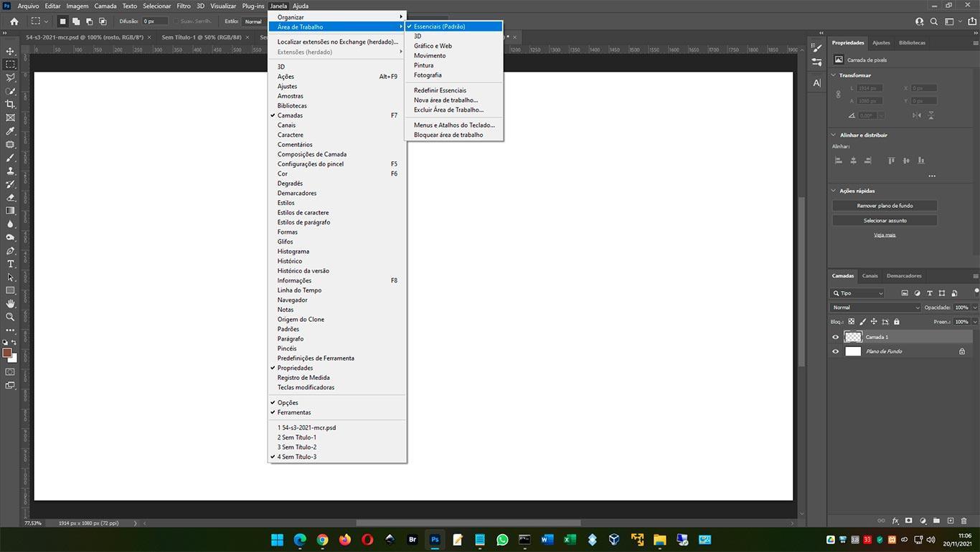Select the Quick Selection tool
The height and width of the screenshot is (552, 980).
point(10,91)
